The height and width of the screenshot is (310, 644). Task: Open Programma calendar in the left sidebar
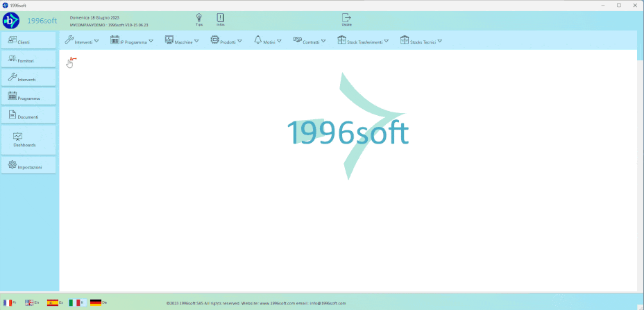click(x=28, y=97)
